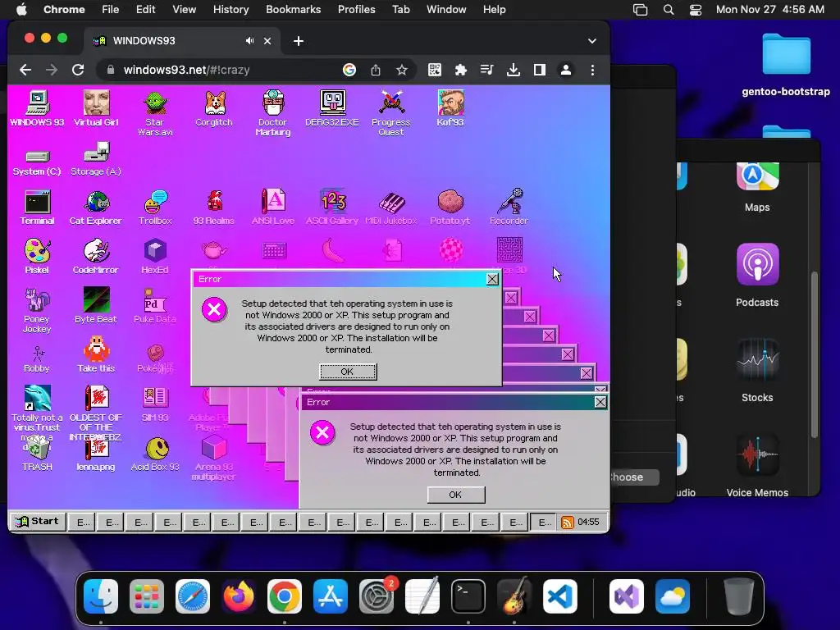Screen dimensions: 840x630
Task: Open System (C:) drive icon
Action: 37,162
